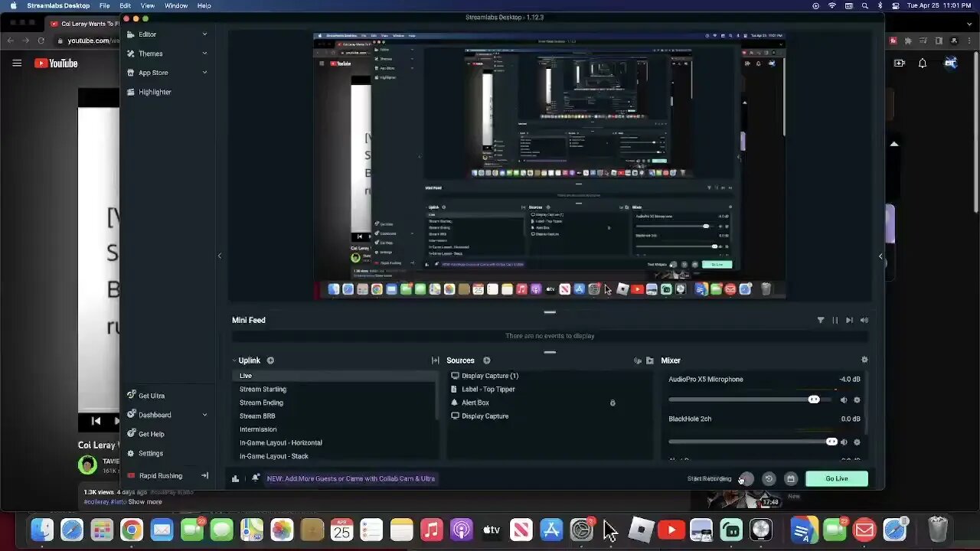Click the Go Live button

837,478
